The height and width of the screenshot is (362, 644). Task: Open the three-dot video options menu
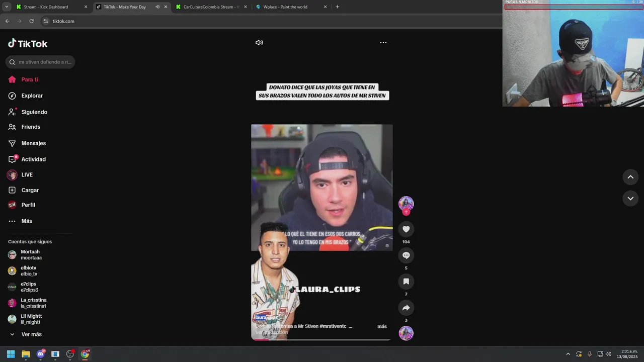[383, 43]
